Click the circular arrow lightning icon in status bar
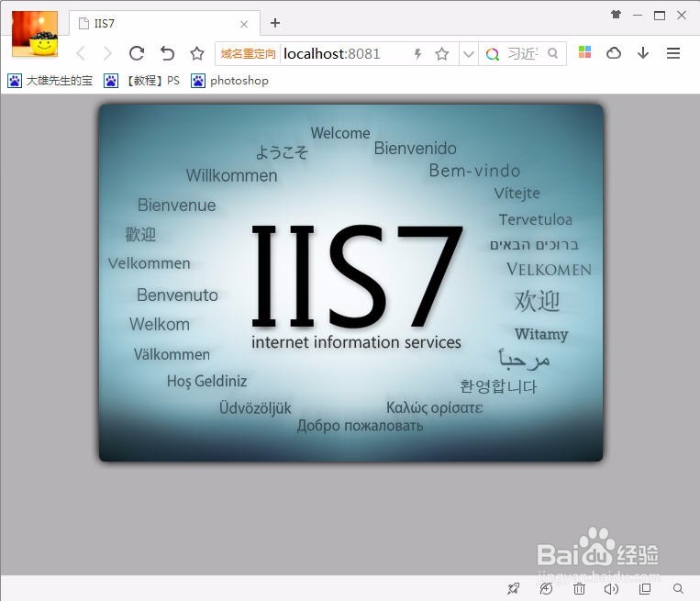This screenshot has width=700, height=601. pyautogui.click(x=546, y=589)
